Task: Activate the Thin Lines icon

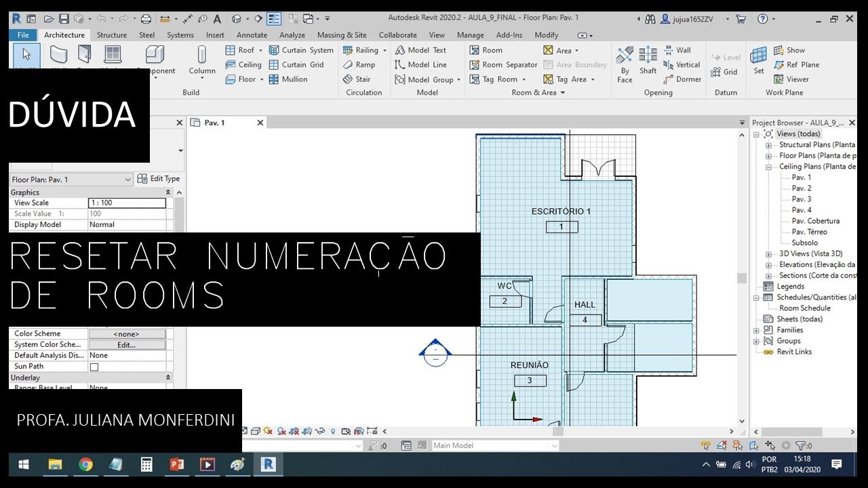Action: pyautogui.click(x=274, y=19)
